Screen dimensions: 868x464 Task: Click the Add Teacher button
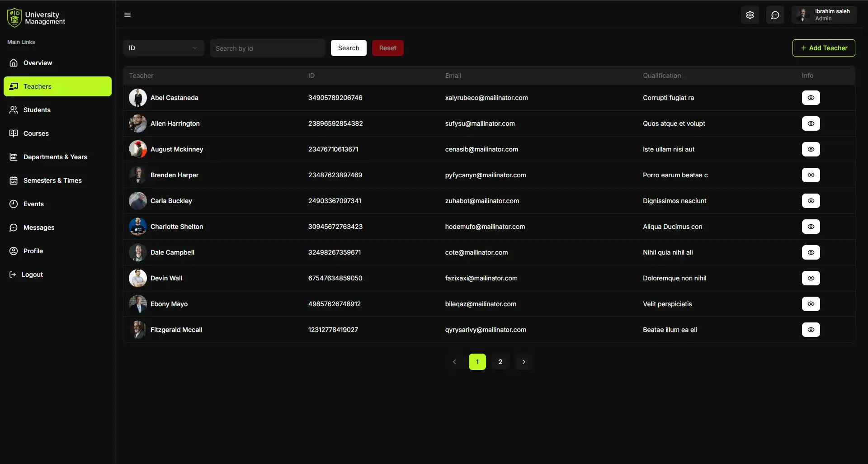click(x=823, y=47)
